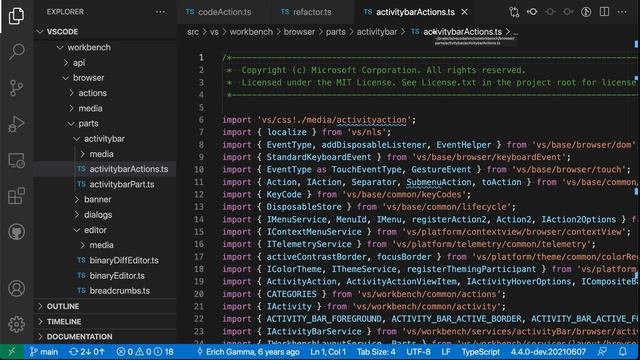Screen dimensions: 640x360
Task: Expand the TIMELINE section
Action: coord(105,321)
